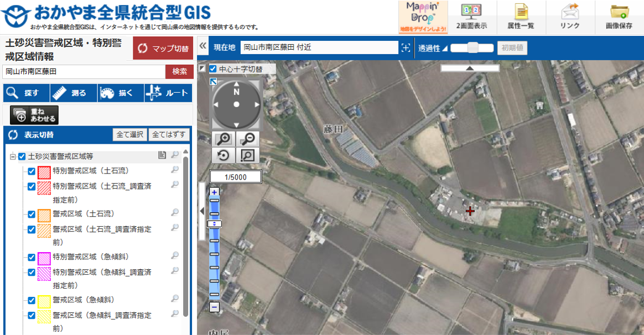Click the zoom-in magnifier map tool
Viewport: 644px width, 335px height.
click(x=225, y=139)
